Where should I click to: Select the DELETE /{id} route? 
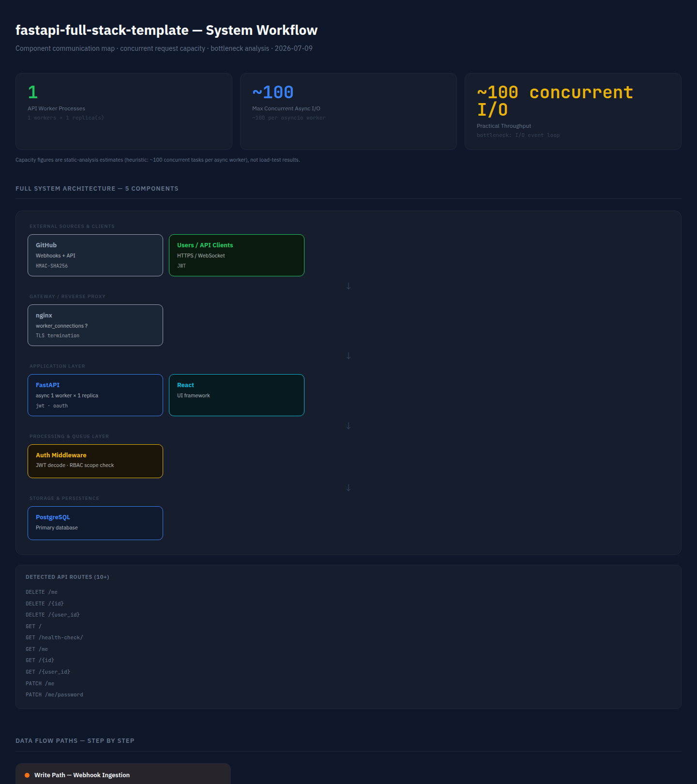coord(45,603)
